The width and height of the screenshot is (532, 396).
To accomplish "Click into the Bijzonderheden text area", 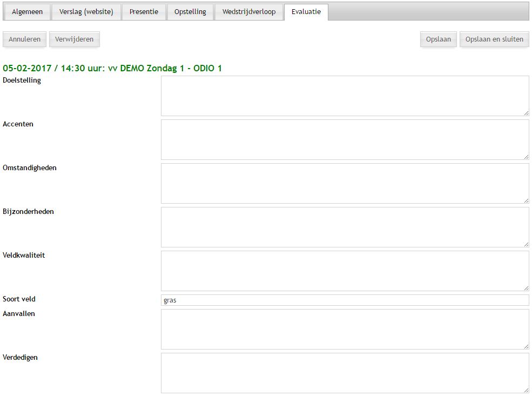I will (345, 227).
